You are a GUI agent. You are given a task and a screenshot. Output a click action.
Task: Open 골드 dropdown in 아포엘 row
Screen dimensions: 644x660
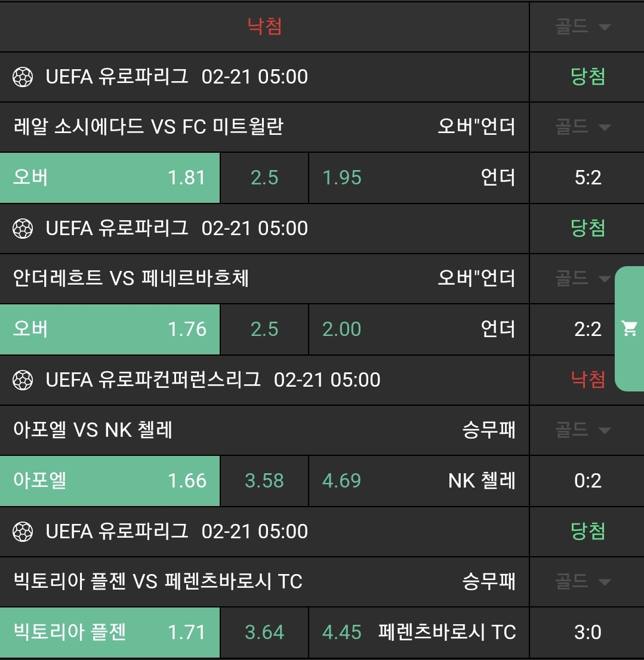pyautogui.click(x=583, y=430)
